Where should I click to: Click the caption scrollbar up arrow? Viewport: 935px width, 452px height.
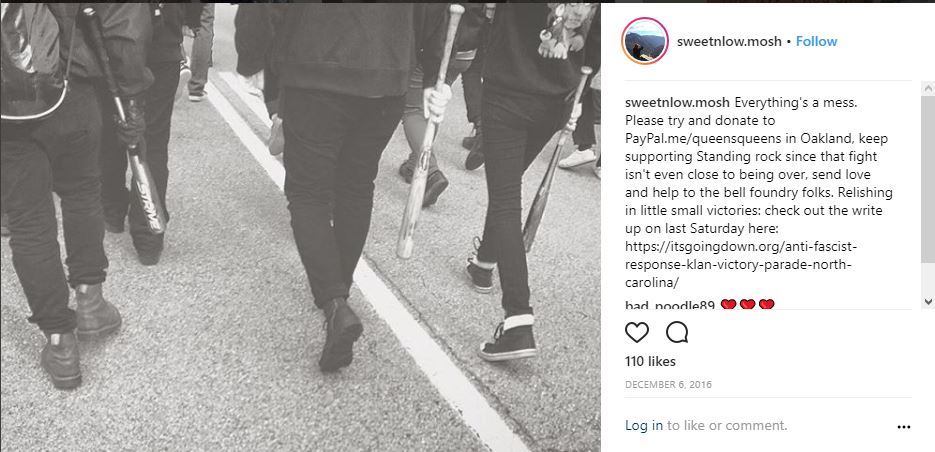(x=928, y=89)
